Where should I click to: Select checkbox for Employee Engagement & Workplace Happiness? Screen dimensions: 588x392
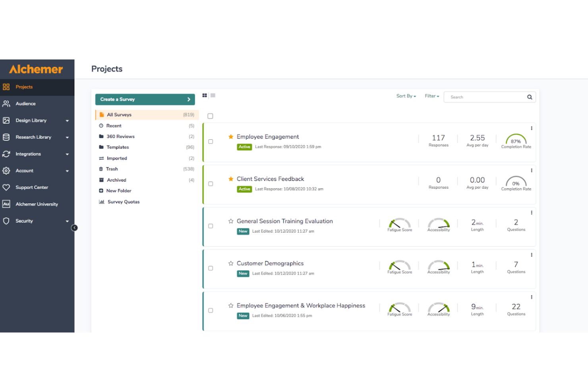pos(211,311)
